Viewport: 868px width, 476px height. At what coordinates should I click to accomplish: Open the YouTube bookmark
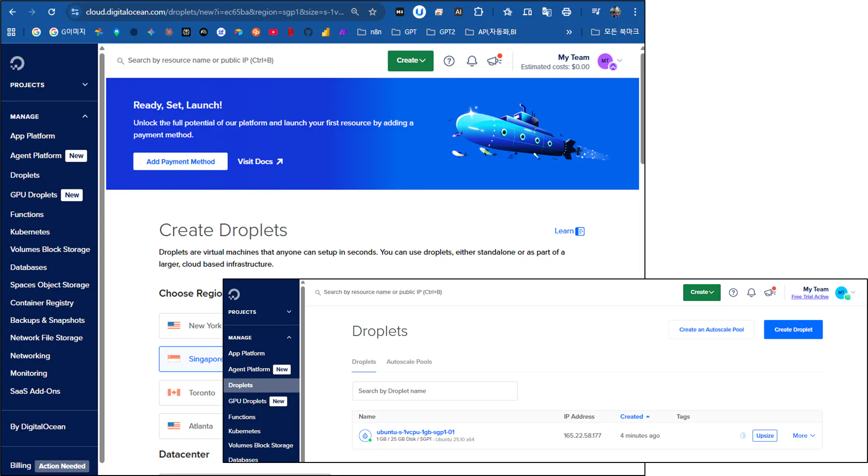tap(273, 32)
